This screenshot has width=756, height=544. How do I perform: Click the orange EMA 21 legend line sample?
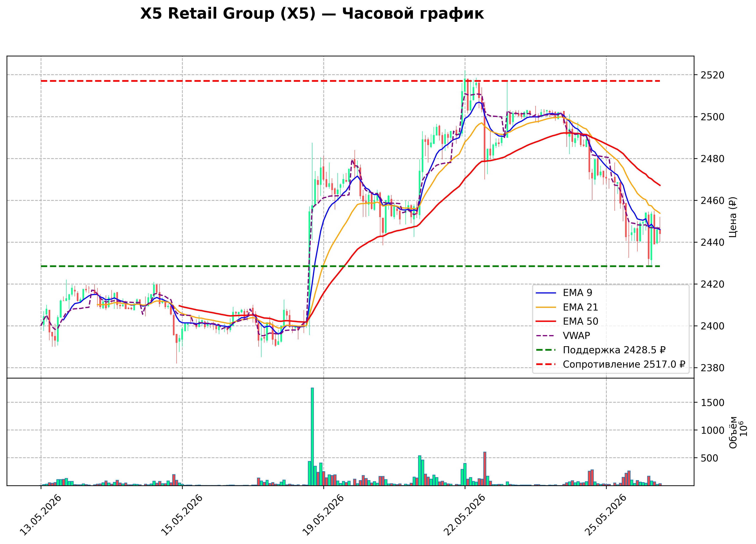coord(546,307)
